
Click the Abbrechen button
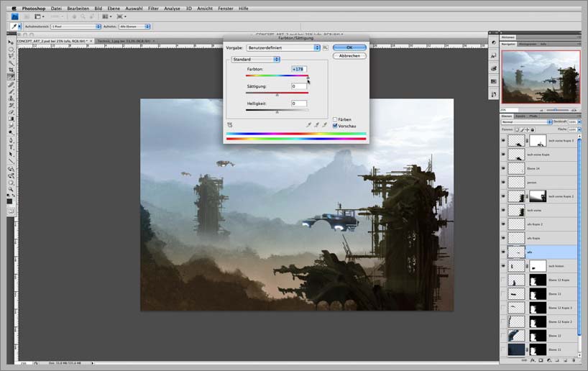click(349, 56)
